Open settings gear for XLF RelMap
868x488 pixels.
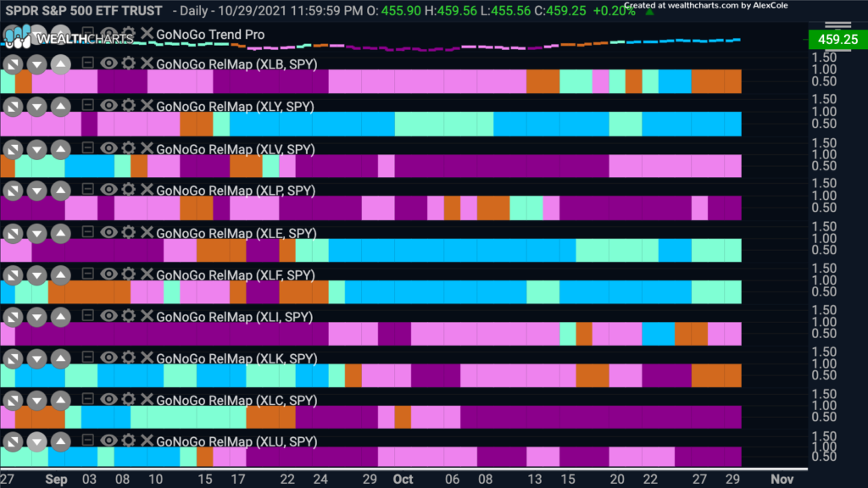click(x=129, y=274)
